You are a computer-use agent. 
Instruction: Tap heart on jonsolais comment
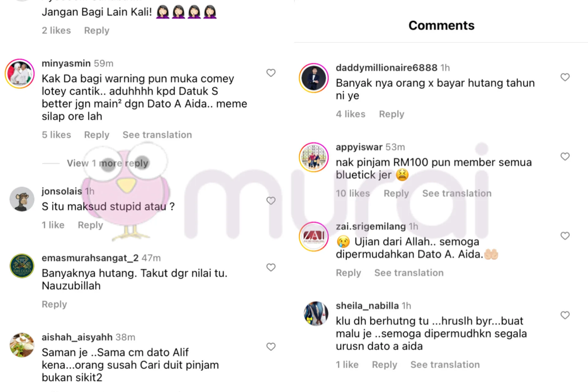click(271, 201)
